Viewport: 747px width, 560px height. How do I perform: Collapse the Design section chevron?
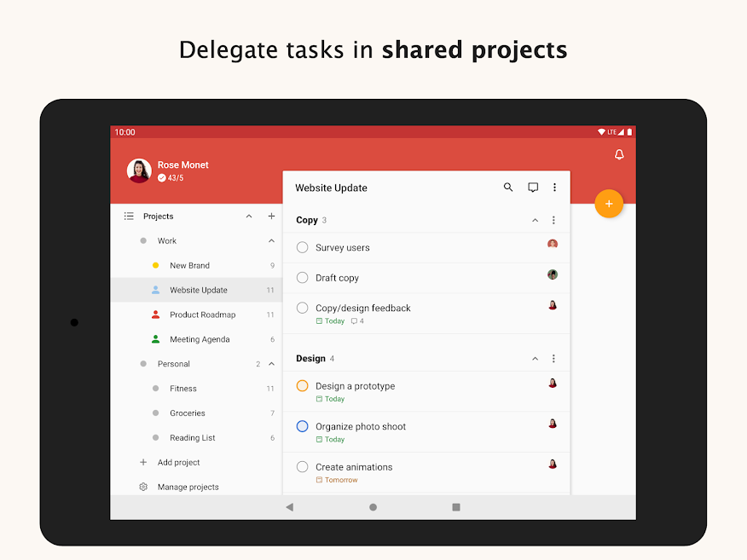pos(535,359)
